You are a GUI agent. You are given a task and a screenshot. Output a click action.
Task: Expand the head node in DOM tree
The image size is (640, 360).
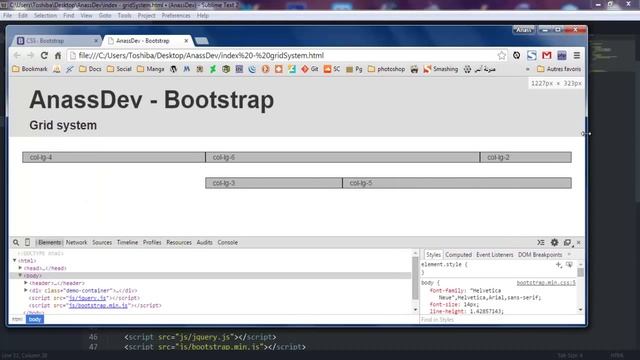(x=20, y=268)
